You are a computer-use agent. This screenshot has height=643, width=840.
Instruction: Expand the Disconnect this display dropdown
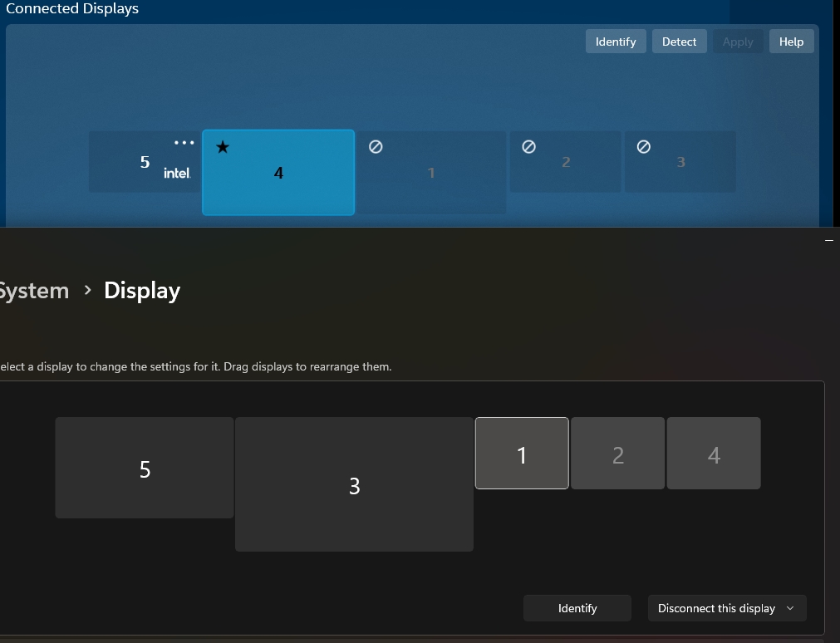tap(726, 608)
